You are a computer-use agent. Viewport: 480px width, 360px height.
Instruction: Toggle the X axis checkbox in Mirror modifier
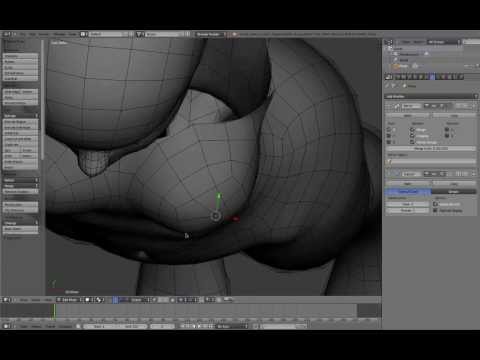point(389,130)
